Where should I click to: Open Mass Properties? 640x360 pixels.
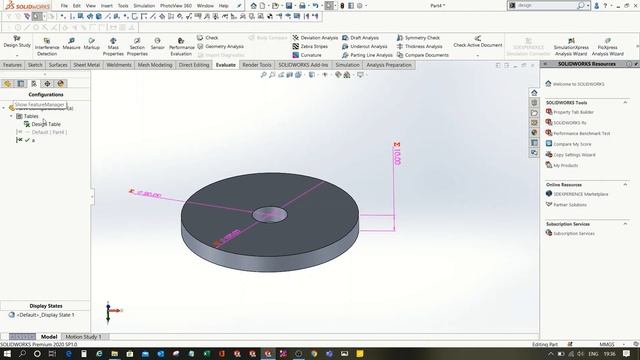tap(113, 47)
